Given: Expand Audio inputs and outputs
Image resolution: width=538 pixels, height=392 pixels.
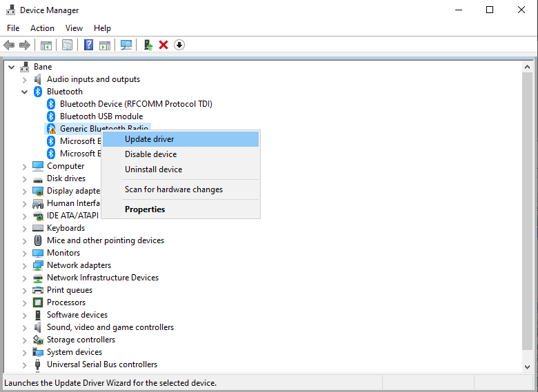Looking at the screenshot, I should click(24, 80).
